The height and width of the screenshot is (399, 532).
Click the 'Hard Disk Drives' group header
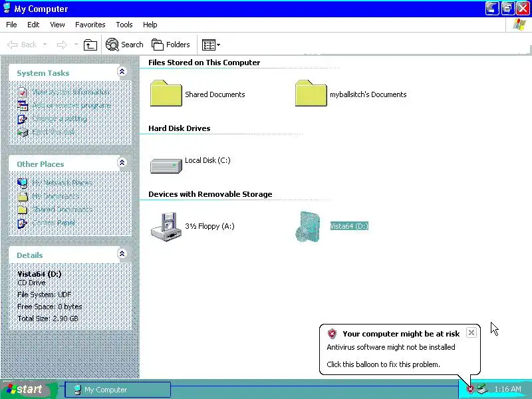click(180, 128)
